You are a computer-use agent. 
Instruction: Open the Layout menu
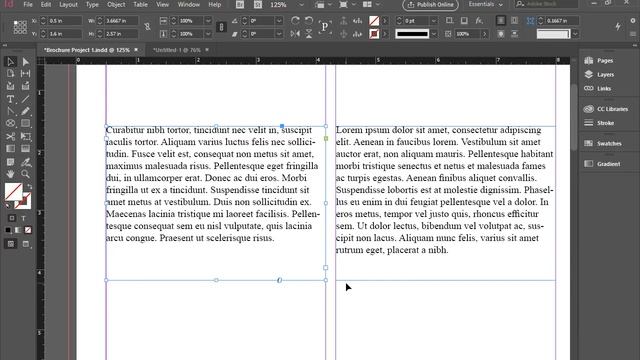(68, 4)
